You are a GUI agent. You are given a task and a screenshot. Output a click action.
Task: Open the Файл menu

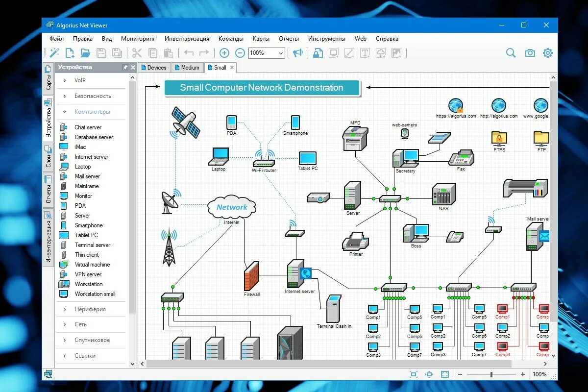click(56, 39)
